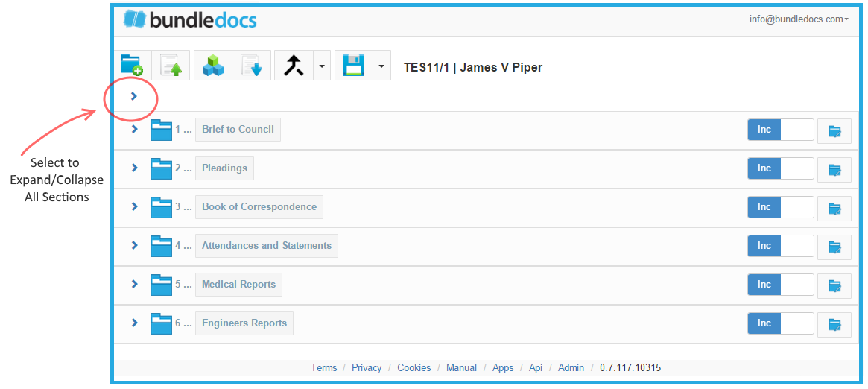Click the Attendances and Statements title field

coord(267,246)
